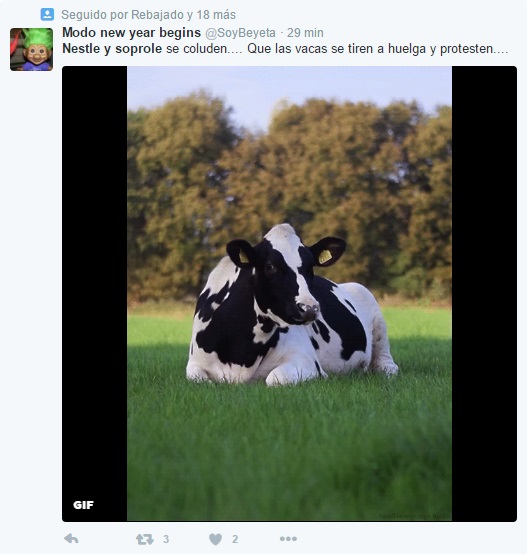Viewport: 527px width, 554px height.
Task: Open the tweet via the 29 min timestamp
Action: coord(305,33)
